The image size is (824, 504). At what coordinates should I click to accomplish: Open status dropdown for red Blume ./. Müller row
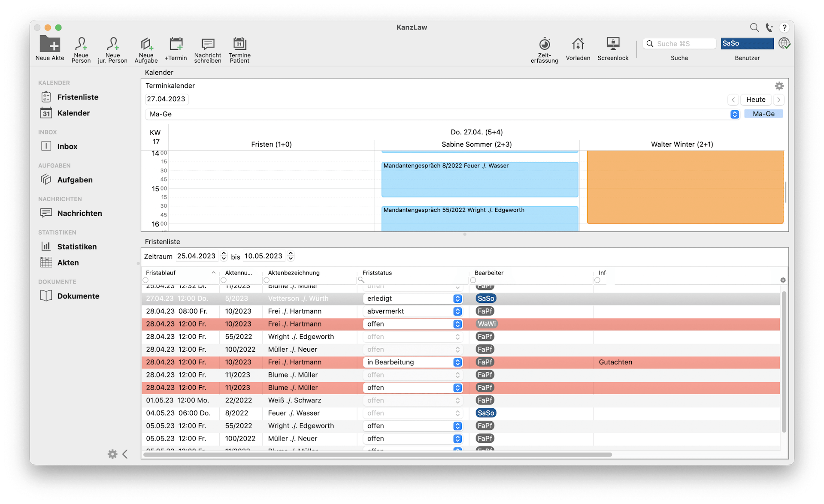click(x=413, y=388)
